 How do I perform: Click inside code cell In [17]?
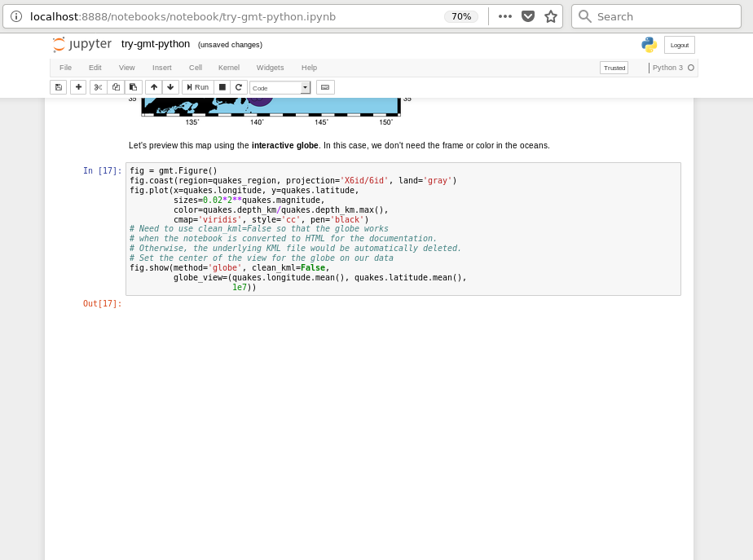click(x=403, y=229)
